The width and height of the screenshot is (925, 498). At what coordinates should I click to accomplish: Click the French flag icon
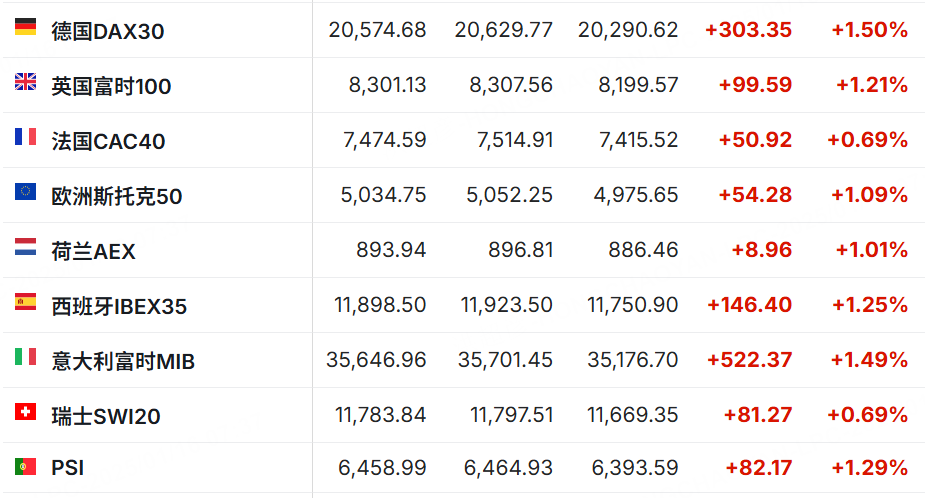pos(25,137)
